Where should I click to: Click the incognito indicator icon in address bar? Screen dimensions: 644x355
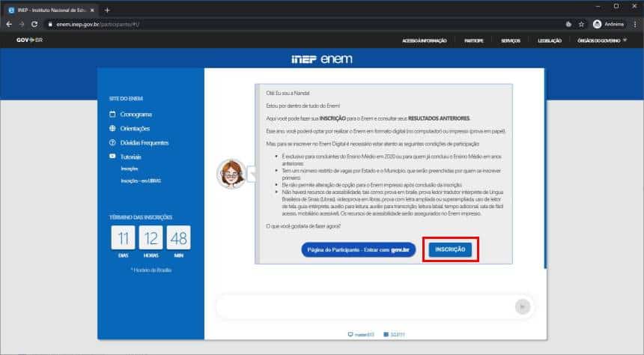[x=568, y=24]
